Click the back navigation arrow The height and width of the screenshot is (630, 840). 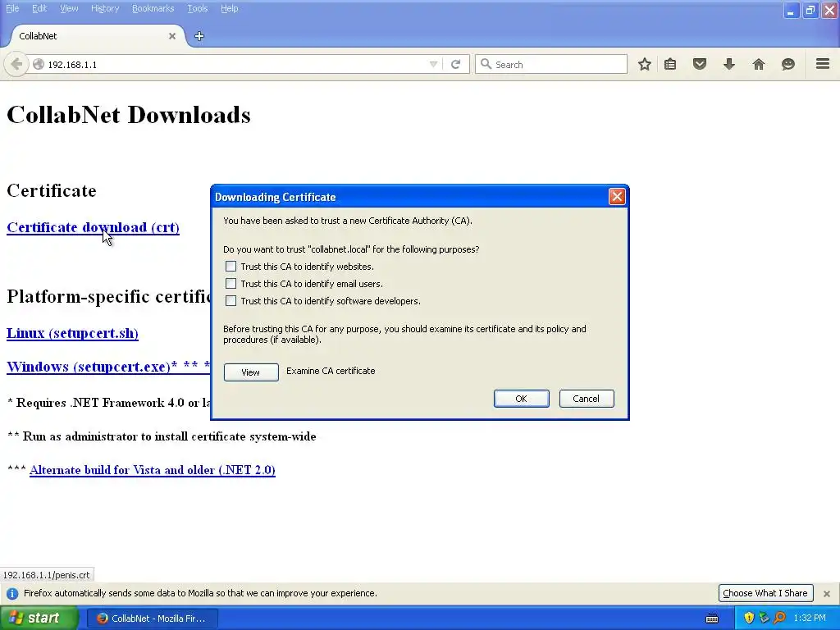[x=16, y=64]
